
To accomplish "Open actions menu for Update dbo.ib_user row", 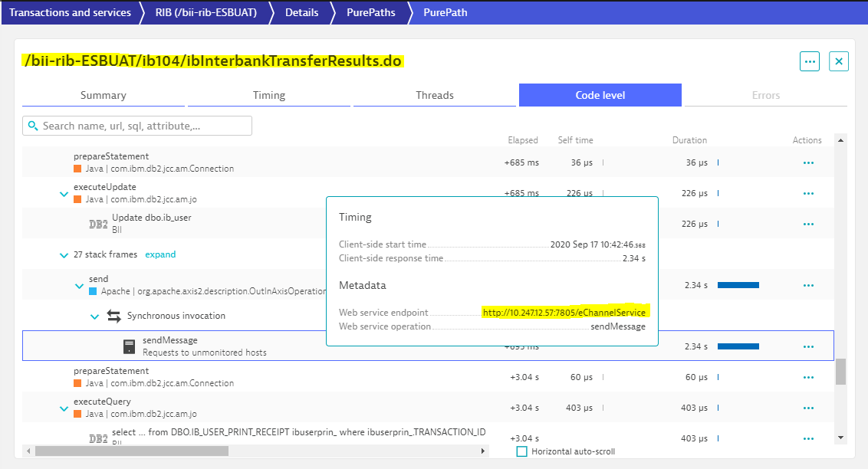I will click(808, 224).
